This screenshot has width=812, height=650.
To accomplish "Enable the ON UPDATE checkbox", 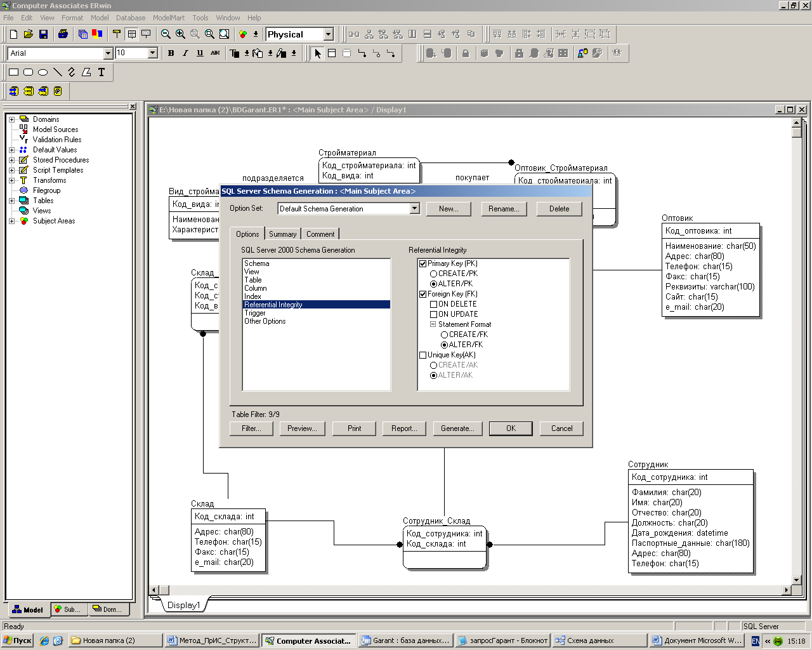I will coord(433,314).
